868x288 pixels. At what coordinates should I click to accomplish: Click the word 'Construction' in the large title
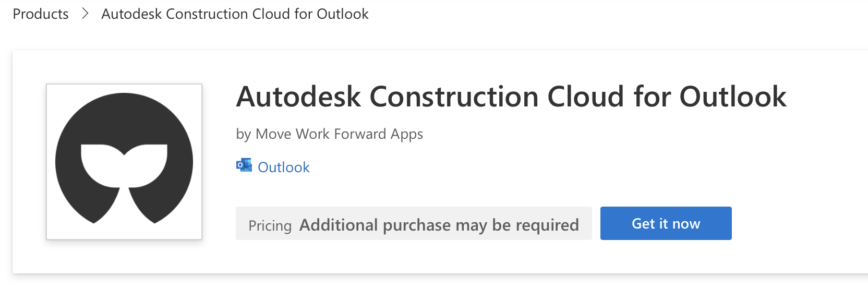point(454,97)
